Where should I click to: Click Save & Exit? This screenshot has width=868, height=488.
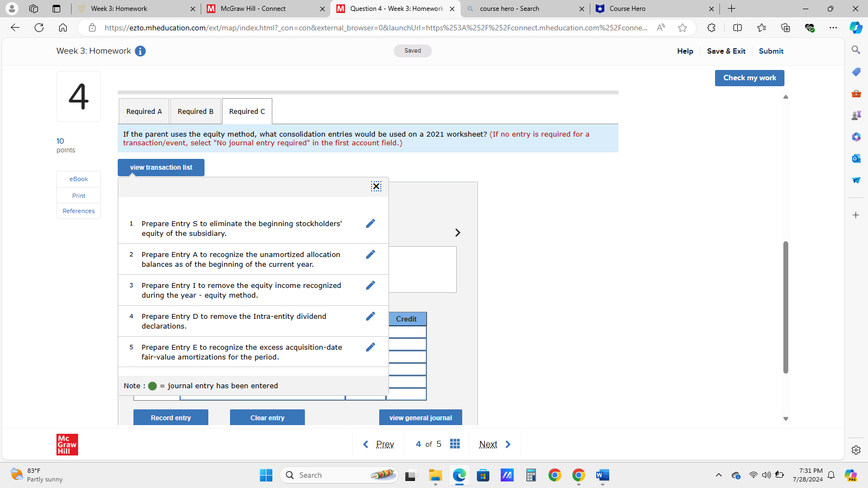point(726,51)
